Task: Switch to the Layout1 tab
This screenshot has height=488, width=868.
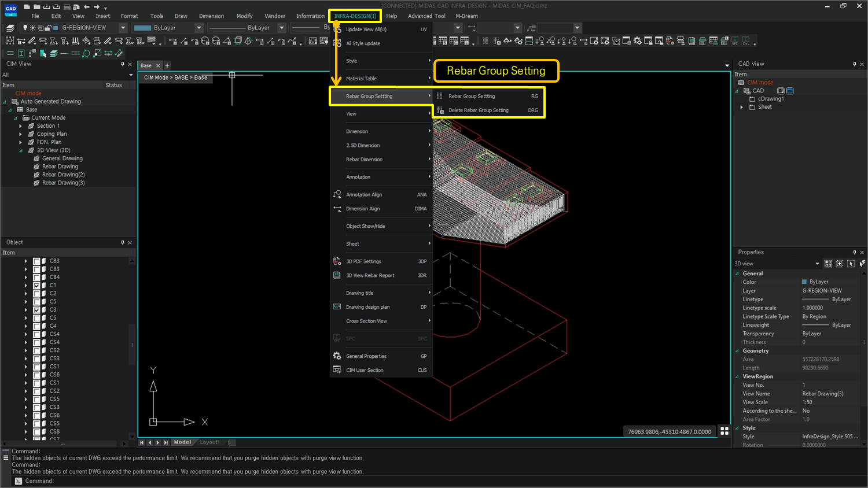Action: pos(209,441)
